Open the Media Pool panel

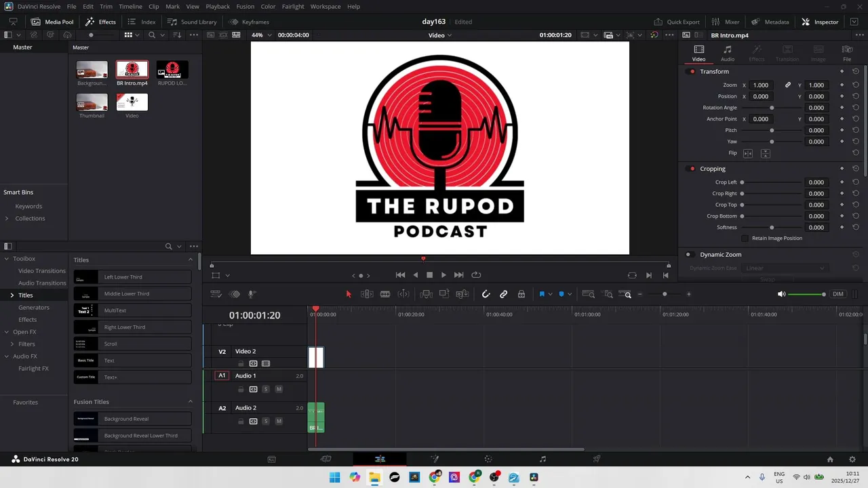[52, 22]
